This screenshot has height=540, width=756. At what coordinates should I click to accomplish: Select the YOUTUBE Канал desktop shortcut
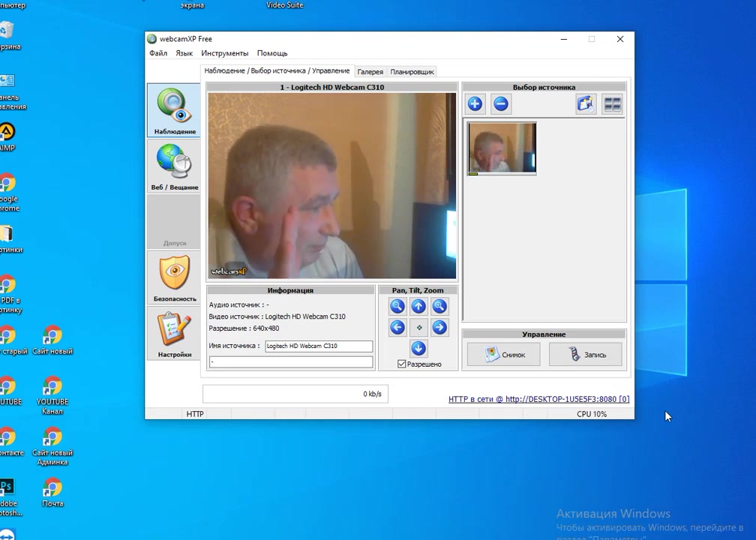point(52,395)
